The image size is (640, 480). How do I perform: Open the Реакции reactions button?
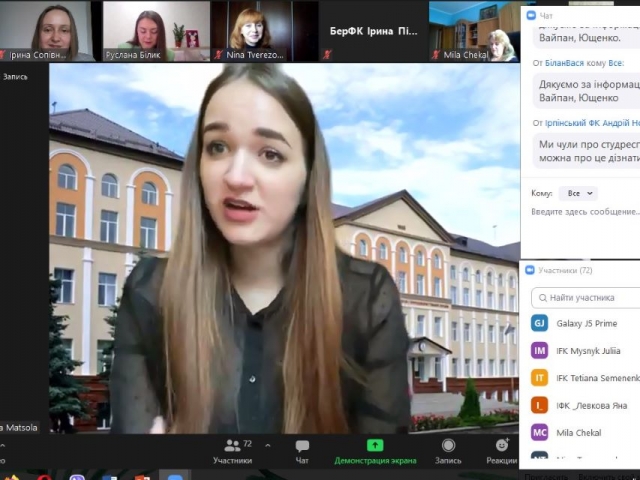tap(502, 451)
